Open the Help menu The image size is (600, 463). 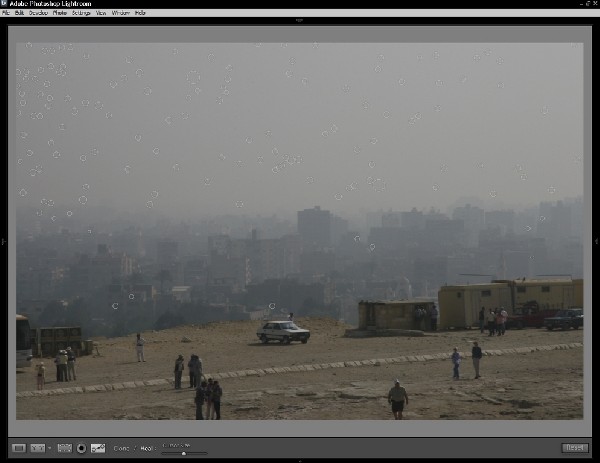click(x=140, y=13)
